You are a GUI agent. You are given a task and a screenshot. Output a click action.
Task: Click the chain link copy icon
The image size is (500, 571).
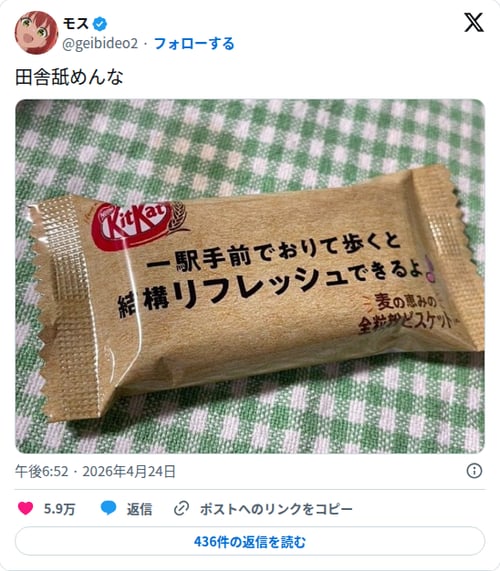[x=181, y=508]
